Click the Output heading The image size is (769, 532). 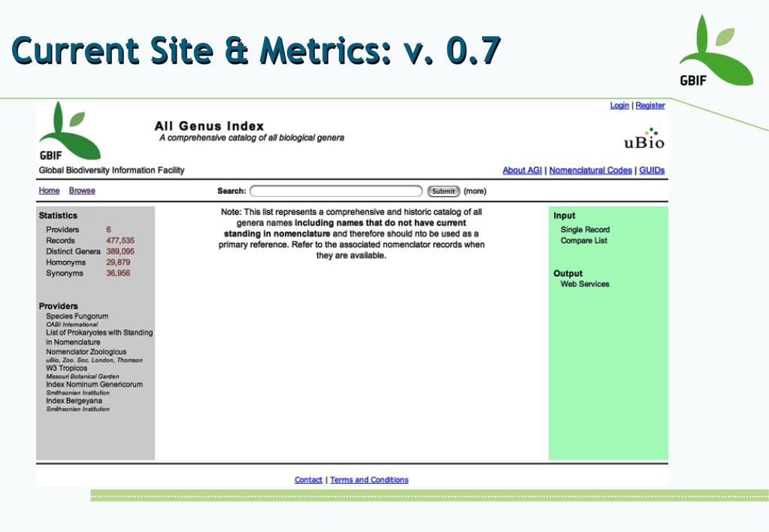pyautogui.click(x=568, y=273)
